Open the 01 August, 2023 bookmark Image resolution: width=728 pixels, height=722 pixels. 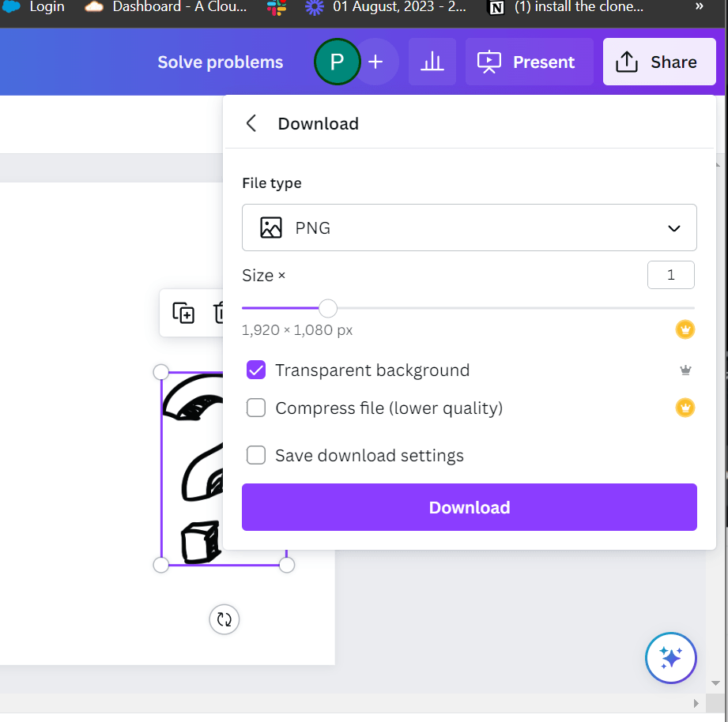(386, 7)
